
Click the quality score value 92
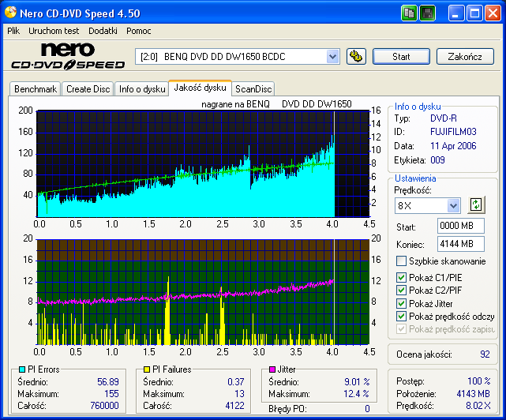coord(485,354)
